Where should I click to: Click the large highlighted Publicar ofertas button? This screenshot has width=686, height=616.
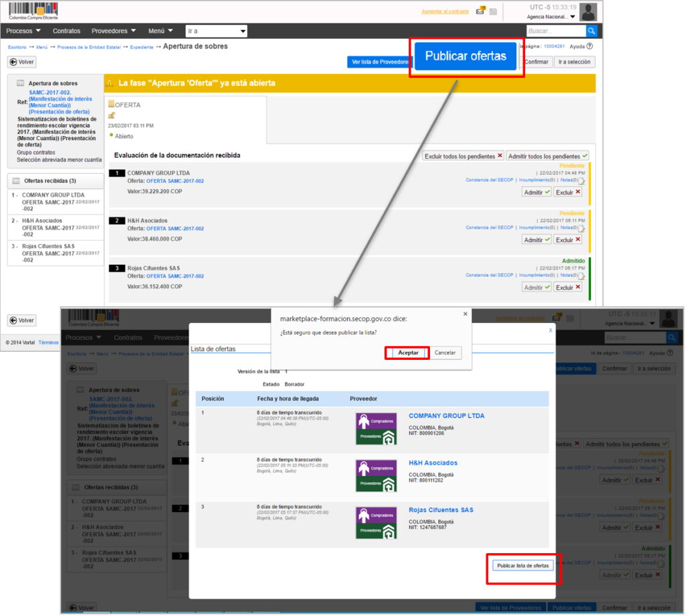tap(466, 56)
